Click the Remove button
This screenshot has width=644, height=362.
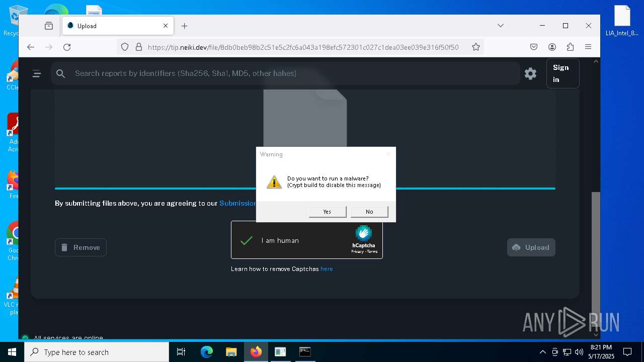point(80,247)
